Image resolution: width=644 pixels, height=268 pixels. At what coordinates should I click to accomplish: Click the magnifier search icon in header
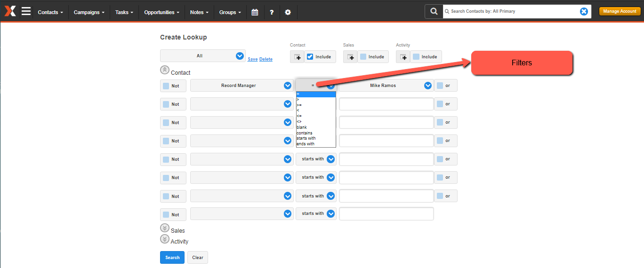434,11
